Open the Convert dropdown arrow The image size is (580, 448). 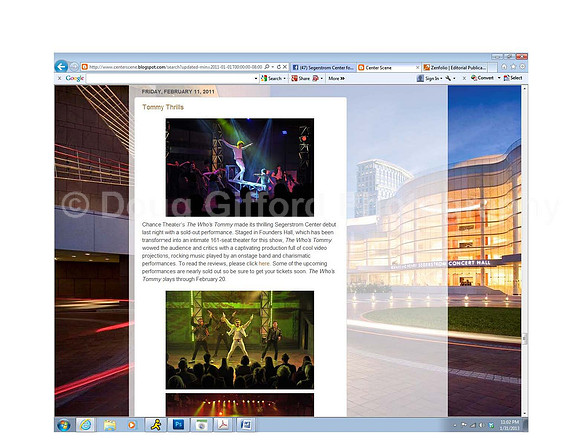point(499,78)
